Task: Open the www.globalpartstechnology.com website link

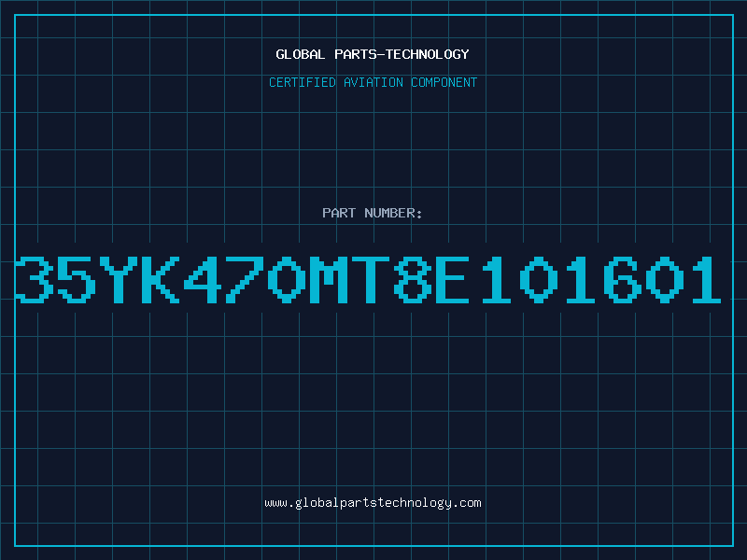Action: pos(373,503)
